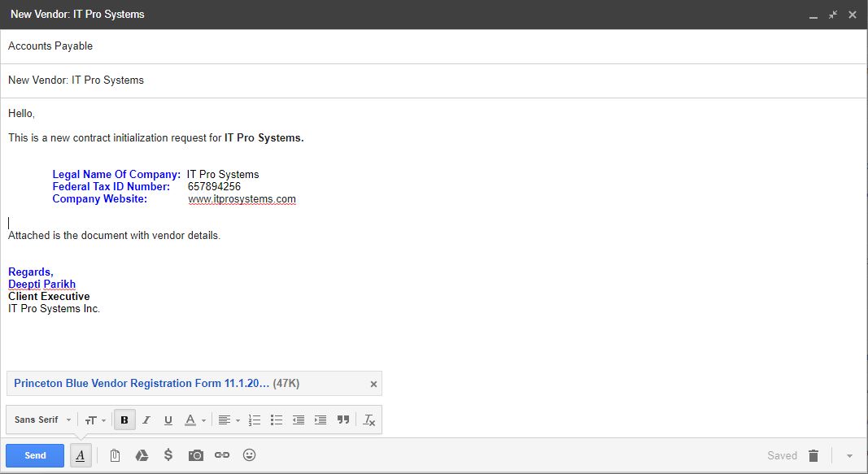The image size is (868, 474).
Task: Click the indent less icon
Action: coord(299,420)
